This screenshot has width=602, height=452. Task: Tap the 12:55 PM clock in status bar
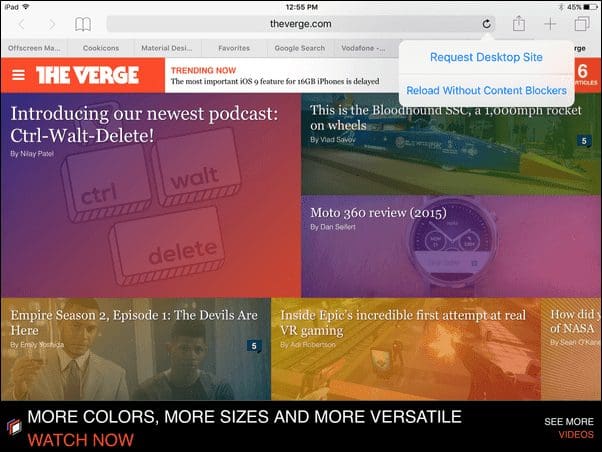click(x=302, y=7)
